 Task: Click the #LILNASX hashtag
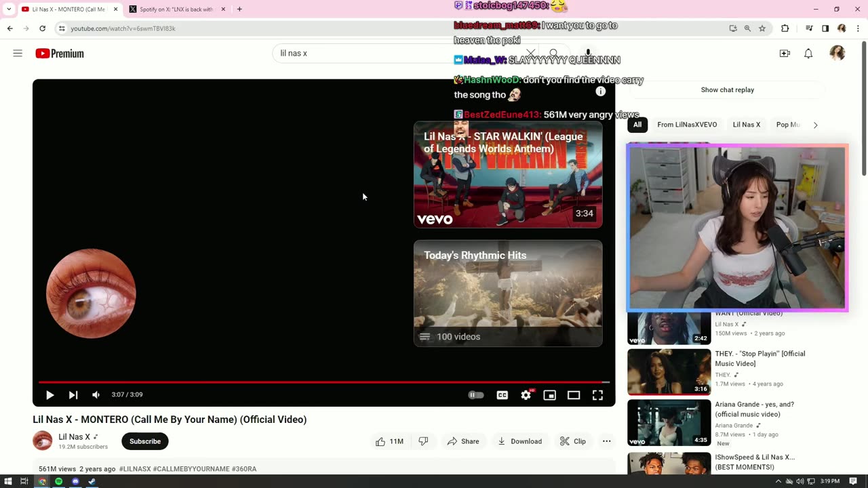tap(134, 469)
